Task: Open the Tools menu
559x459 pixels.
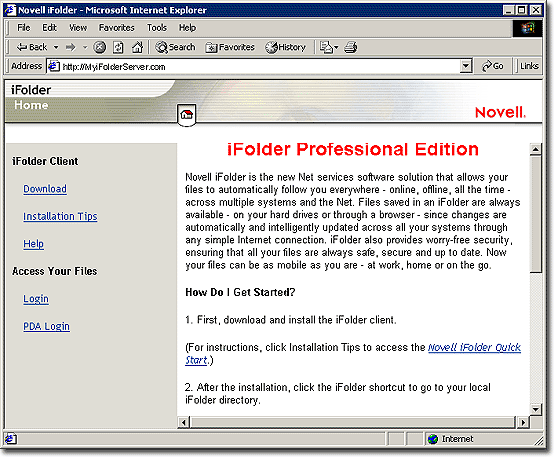Action: [x=157, y=28]
